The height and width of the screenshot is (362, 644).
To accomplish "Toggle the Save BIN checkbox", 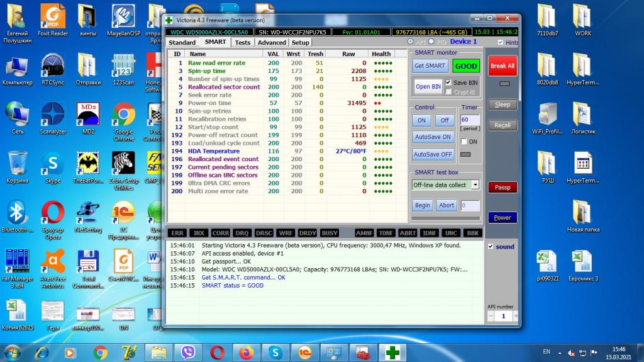I will pos(448,82).
